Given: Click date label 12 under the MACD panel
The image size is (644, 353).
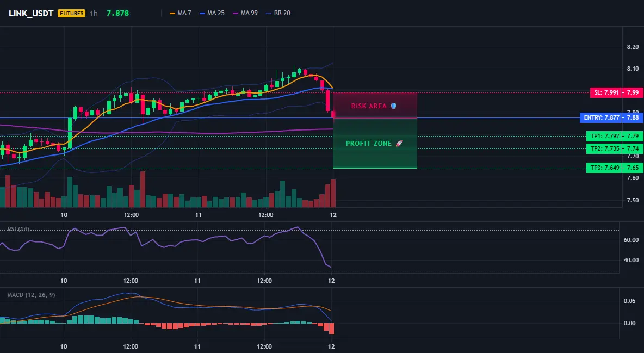Looking at the screenshot, I should click(331, 346).
